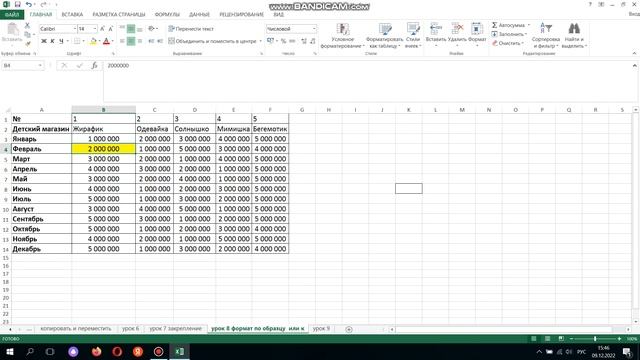Click the Cut scissors icon

(27, 25)
